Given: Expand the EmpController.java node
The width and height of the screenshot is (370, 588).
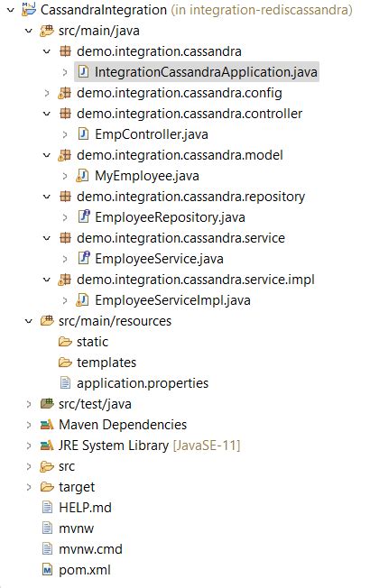Looking at the screenshot, I should pos(65,134).
